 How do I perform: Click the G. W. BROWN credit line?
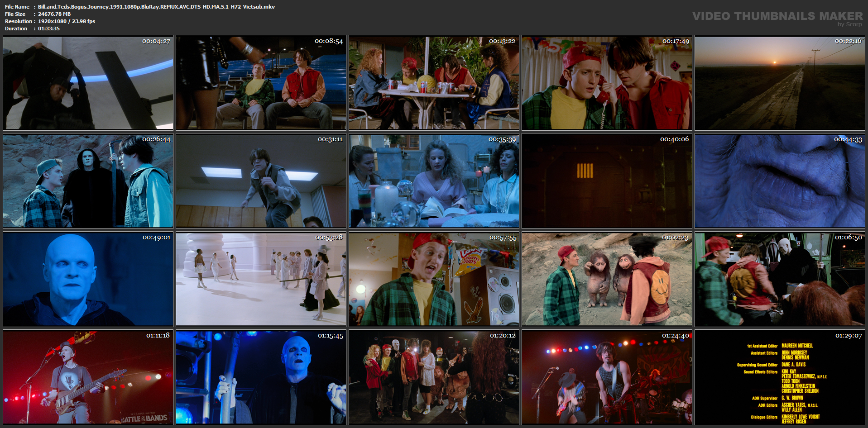tap(792, 398)
